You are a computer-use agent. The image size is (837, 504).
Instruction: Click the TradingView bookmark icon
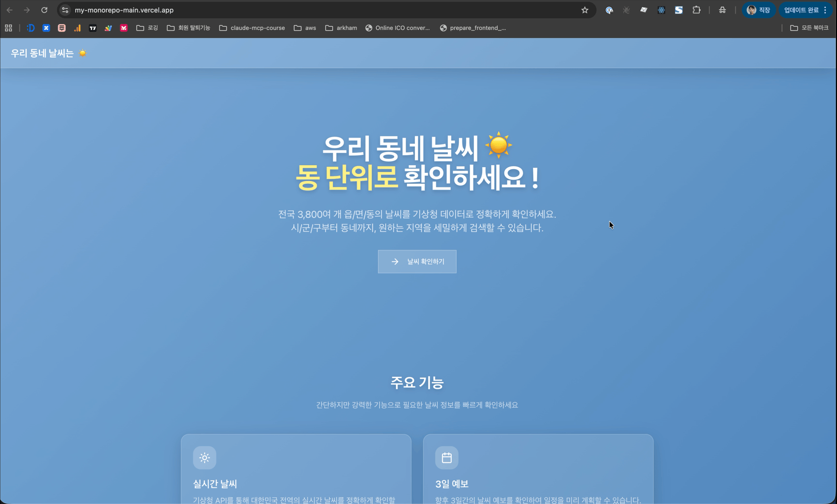[x=93, y=28]
